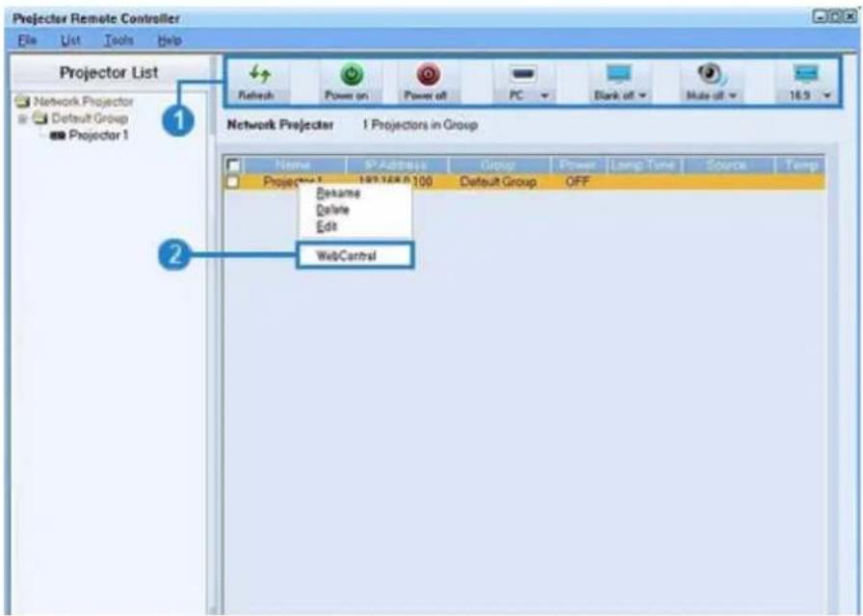Maximize the Projector Remote Controller window
Screen dimensions: 863x616
tap(835, 17)
